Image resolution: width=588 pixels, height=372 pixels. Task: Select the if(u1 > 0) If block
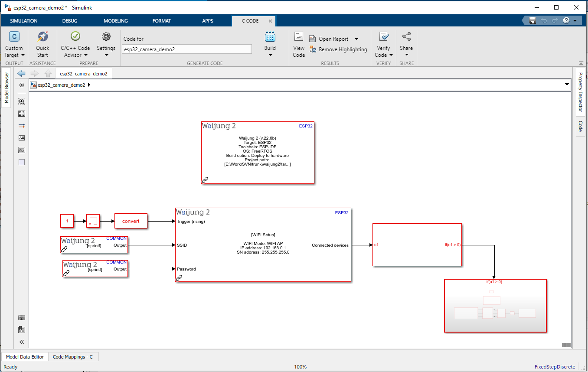coord(417,245)
